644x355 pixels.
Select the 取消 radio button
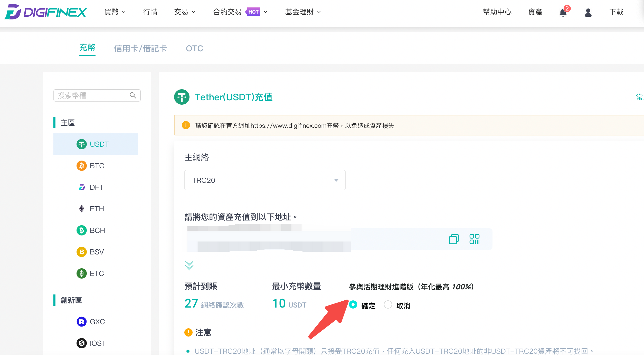pyautogui.click(x=388, y=305)
